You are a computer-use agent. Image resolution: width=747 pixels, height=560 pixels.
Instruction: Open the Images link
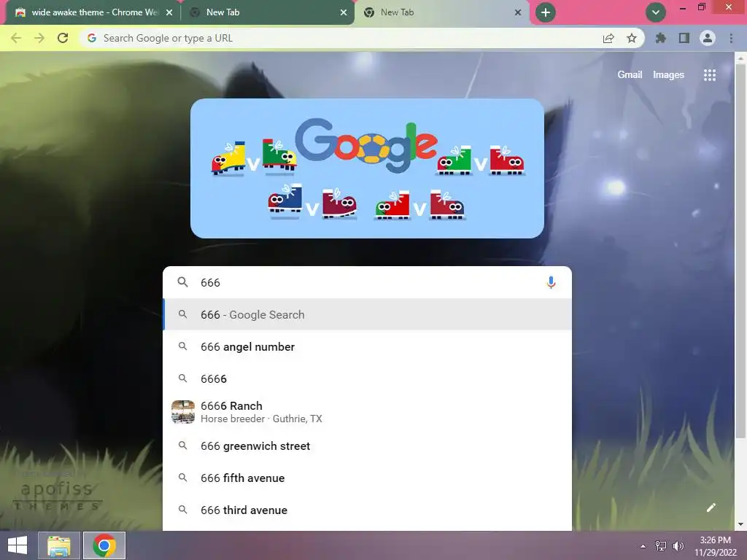click(x=668, y=75)
